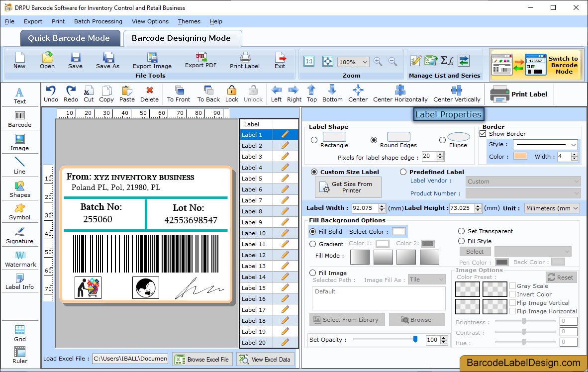Open Label Info tool

click(19, 281)
